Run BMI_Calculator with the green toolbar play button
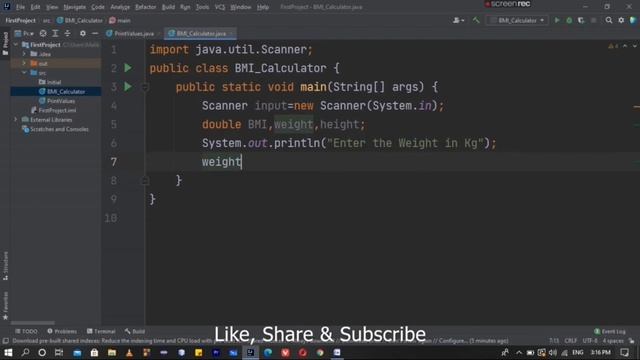Screen dimensions: 640x360 click(x=557, y=20)
